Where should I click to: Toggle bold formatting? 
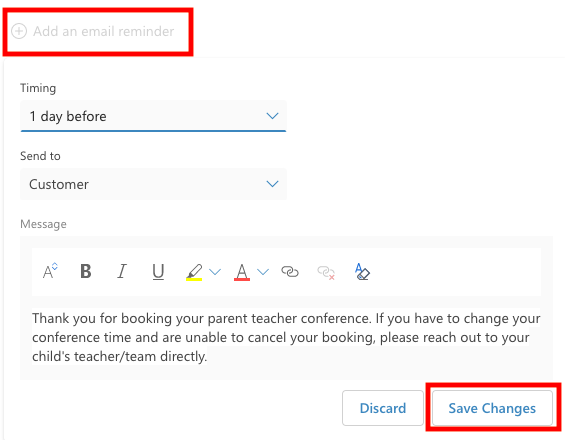86,271
